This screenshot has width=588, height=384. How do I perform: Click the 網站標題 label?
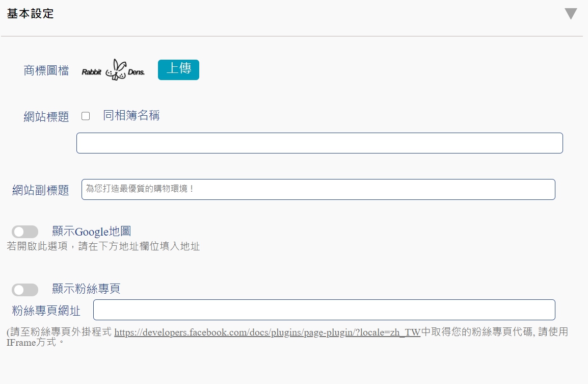coord(46,117)
